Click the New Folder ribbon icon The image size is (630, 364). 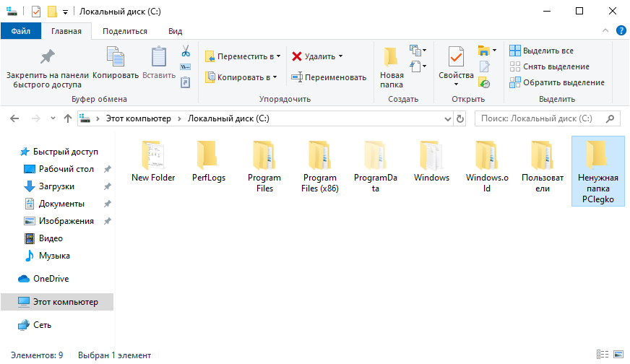[x=392, y=58]
